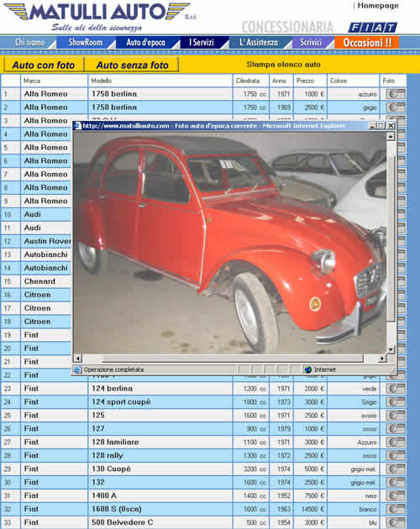
Task: Open photo icon for row 1 Alfa Romeo 1750 berlina
Action: click(x=396, y=94)
